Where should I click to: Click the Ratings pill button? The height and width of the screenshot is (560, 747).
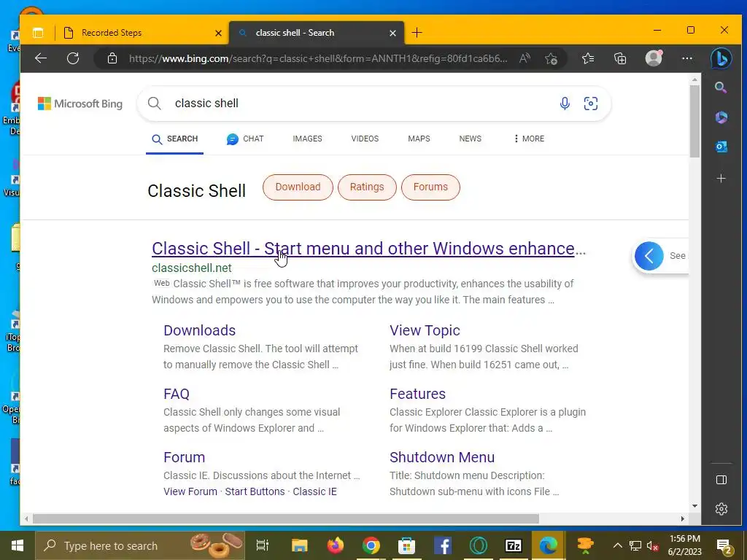click(367, 187)
